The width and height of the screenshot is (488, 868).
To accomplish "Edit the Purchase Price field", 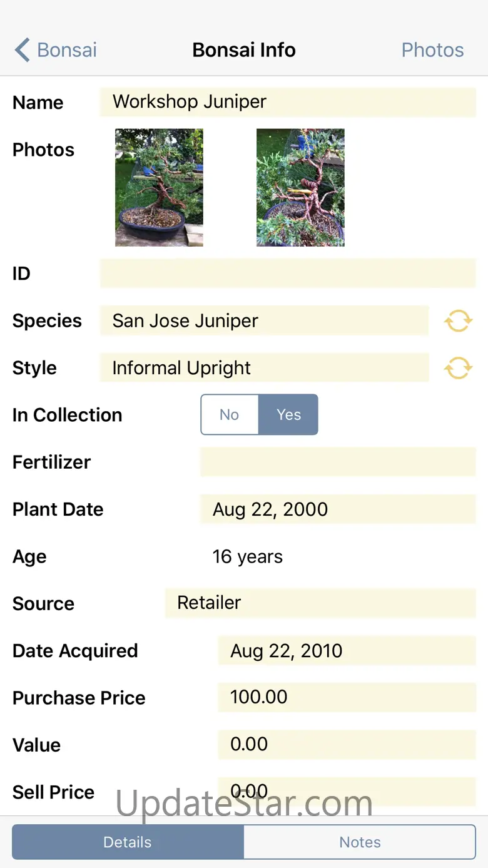I will coord(347,697).
